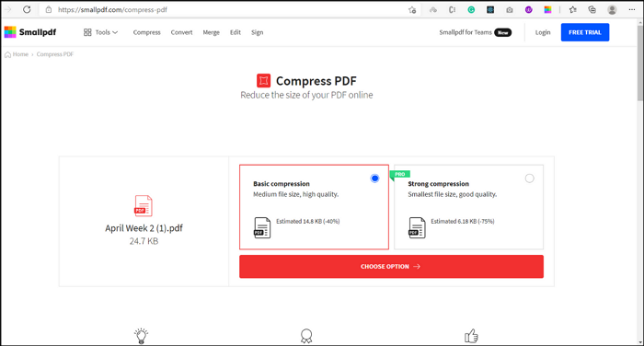The width and height of the screenshot is (644, 346).
Task: Click the colorful Smallpdf extension icon
Action: (547, 10)
